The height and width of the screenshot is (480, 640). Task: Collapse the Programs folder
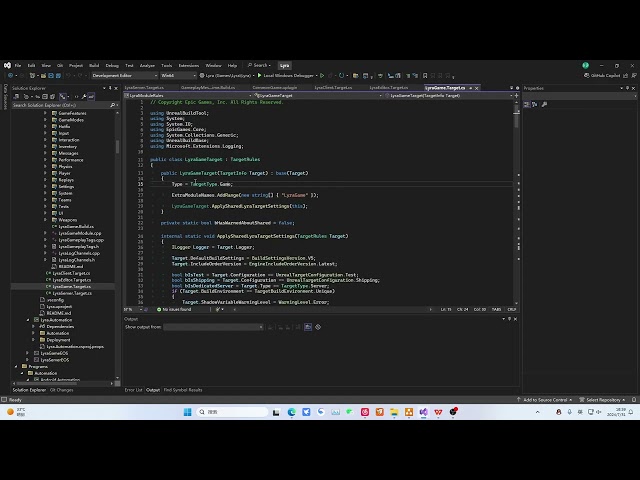click(x=16, y=367)
